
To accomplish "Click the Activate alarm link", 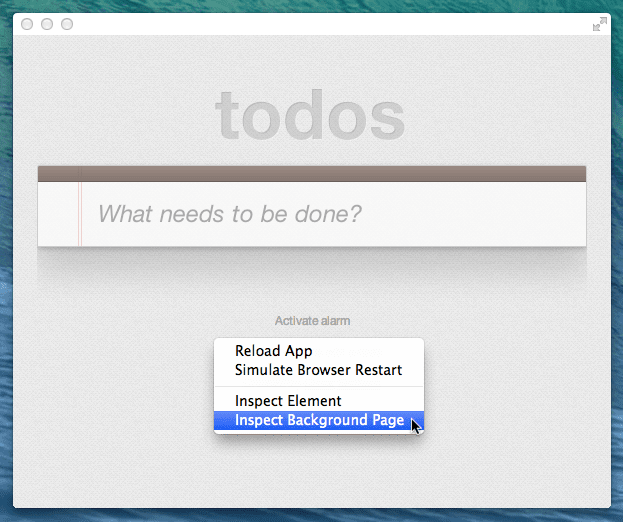I will point(312,321).
